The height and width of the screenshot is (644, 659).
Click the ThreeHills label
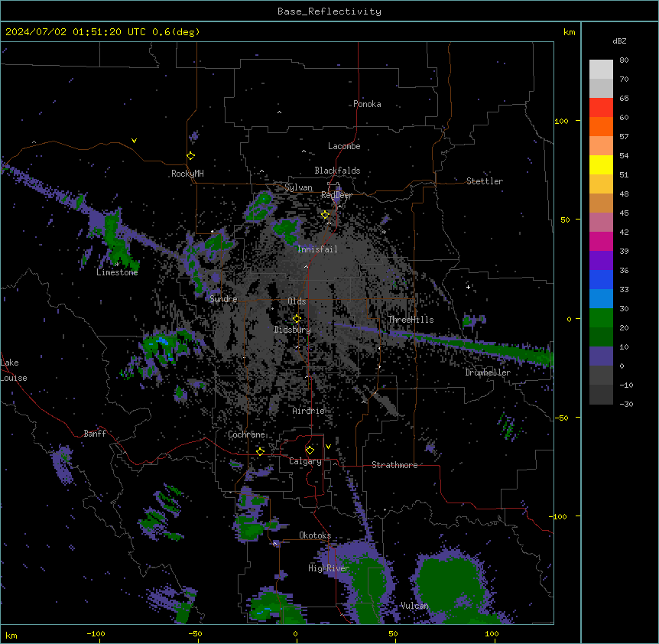[x=411, y=320]
